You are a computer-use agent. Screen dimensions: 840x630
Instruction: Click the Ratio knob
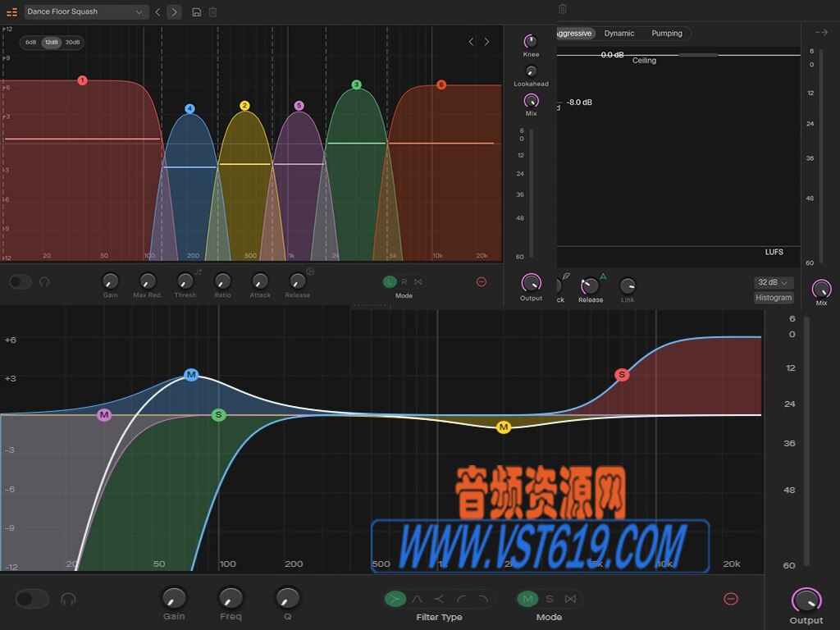pos(222,281)
